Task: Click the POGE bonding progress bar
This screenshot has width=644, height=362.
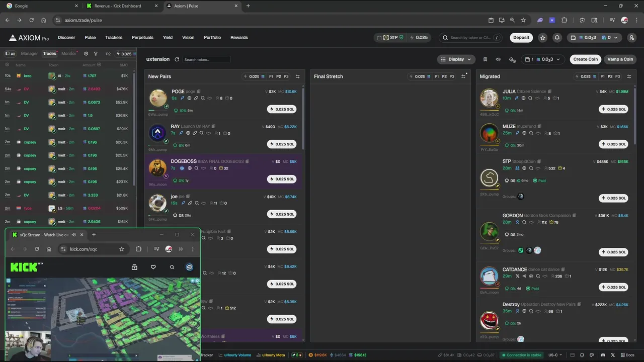Action: (158, 110)
